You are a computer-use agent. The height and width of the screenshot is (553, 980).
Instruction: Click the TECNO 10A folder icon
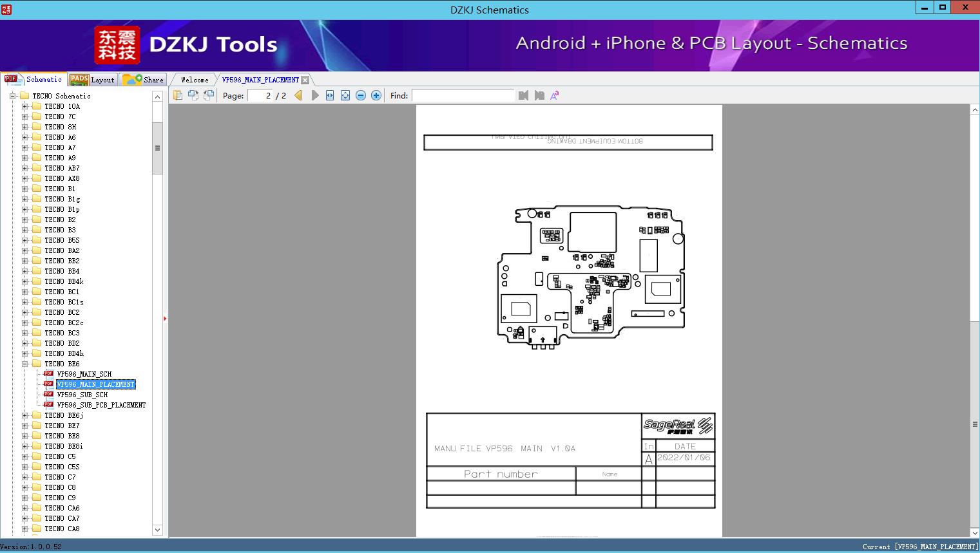click(37, 106)
